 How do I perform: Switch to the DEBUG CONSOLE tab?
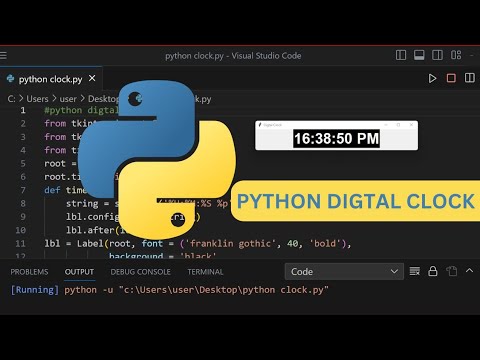140,272
